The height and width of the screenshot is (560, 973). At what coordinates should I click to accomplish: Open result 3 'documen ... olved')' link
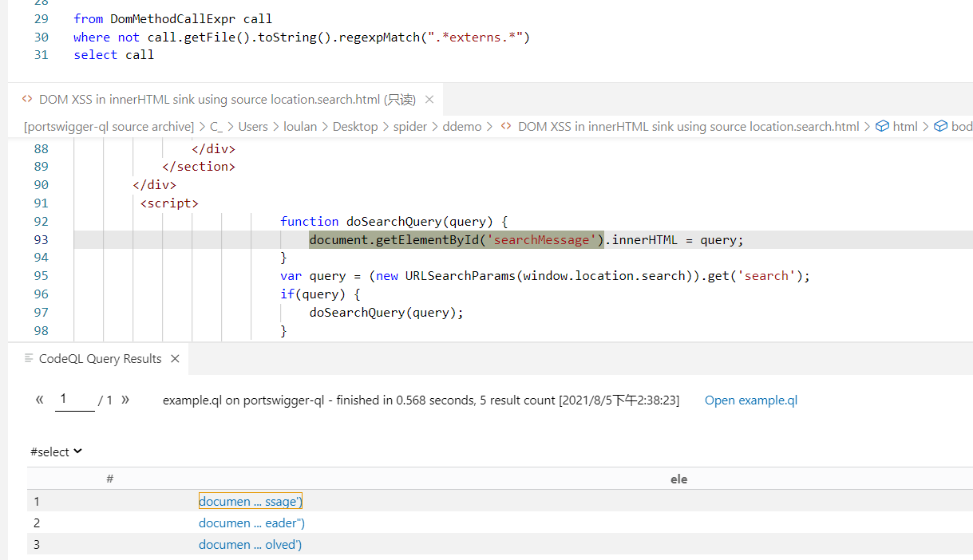(x=251, y=545)
